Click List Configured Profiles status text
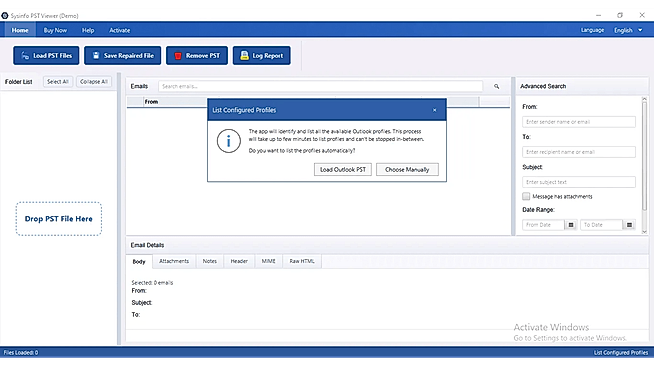The width and height of the screenshot is (654, 368). (621, 353)
